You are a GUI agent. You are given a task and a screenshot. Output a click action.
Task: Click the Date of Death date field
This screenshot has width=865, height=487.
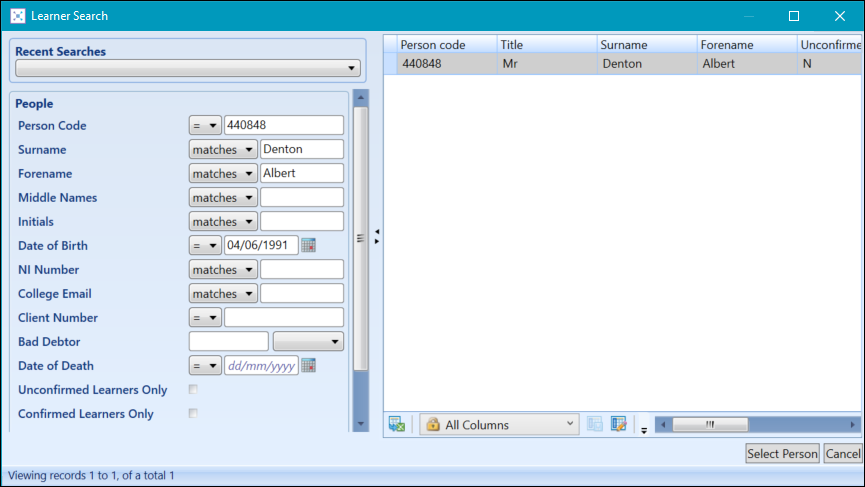click(x=261, y=365)
